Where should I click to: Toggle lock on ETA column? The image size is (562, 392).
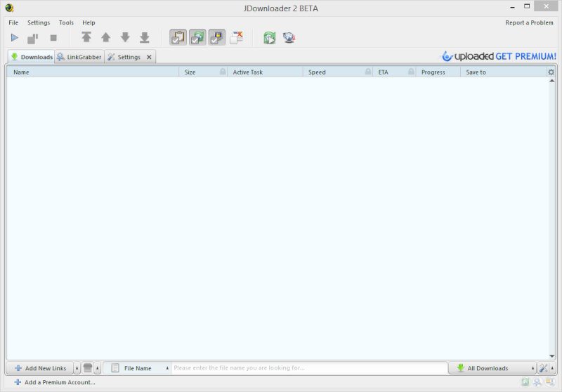coord(411,72)
